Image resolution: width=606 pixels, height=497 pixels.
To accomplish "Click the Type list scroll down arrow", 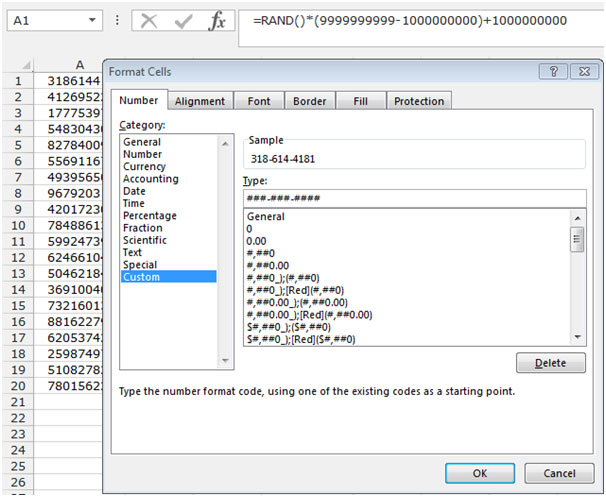I will pyautogui.click(x=577, y=338).
